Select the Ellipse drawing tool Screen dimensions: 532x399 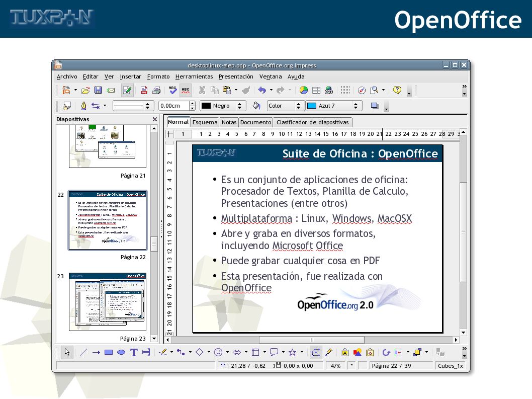[x=121, y=353]
